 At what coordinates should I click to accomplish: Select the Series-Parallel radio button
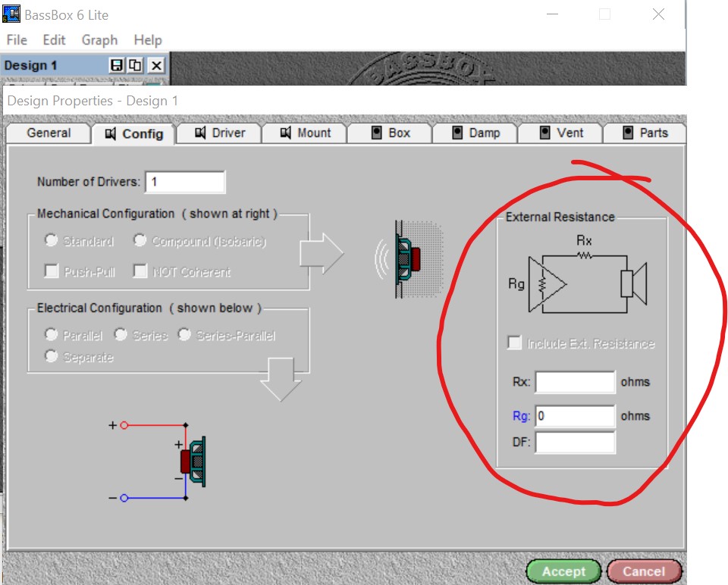click(184, 334)
